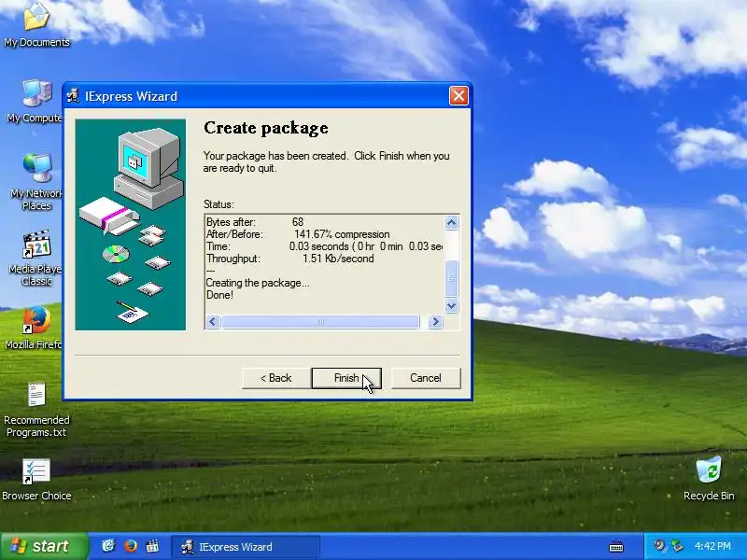
Task: Click the 4:42 PM clock
Action: (x=712, y=546)
